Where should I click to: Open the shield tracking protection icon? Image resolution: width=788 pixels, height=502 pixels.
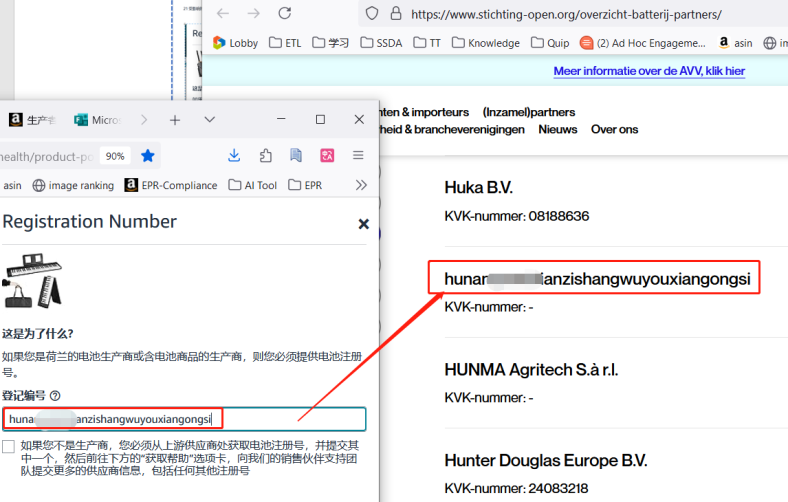(372, 14)
